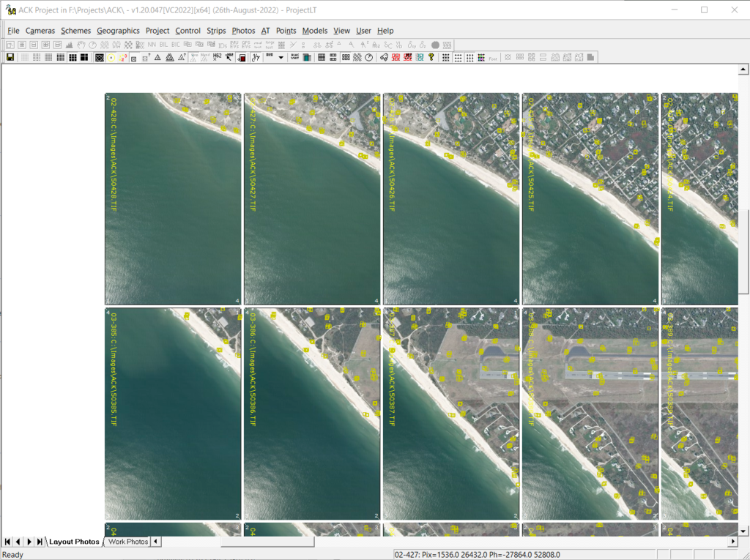Click the 'Ready' status bar text
This screenshot has height=560, width=750.
click(13, 555)
